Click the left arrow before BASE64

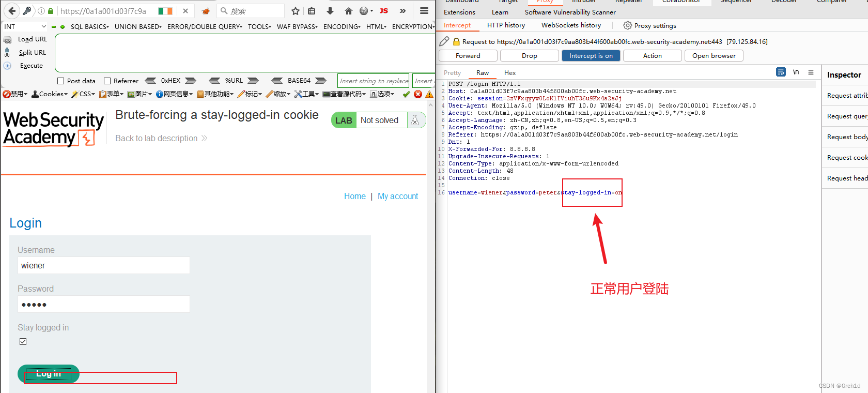click(x=277, y=81)
